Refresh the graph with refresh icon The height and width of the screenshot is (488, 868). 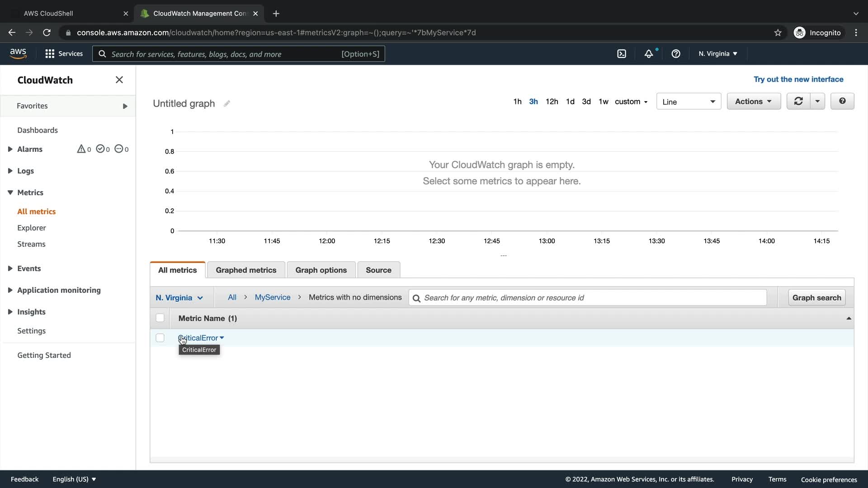coord(798,101)
